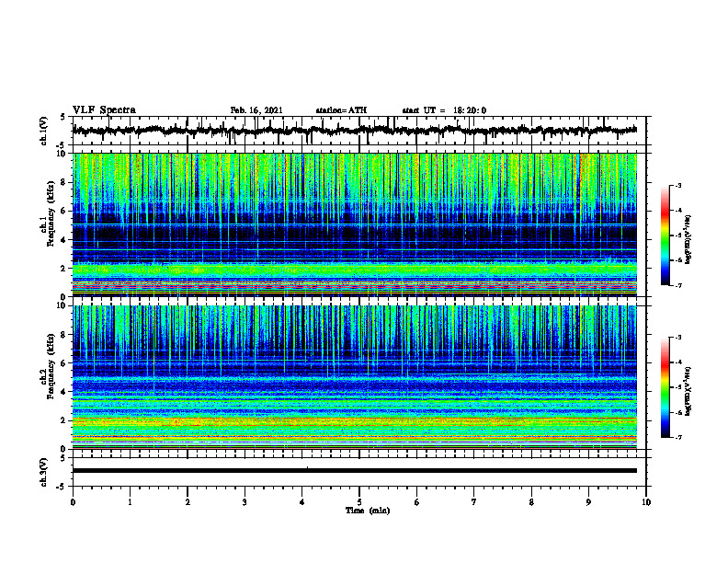Screen dimensions: 728x563
Task: Select the date text "Feb. 16, 2021"
Action: click(256, 110)
